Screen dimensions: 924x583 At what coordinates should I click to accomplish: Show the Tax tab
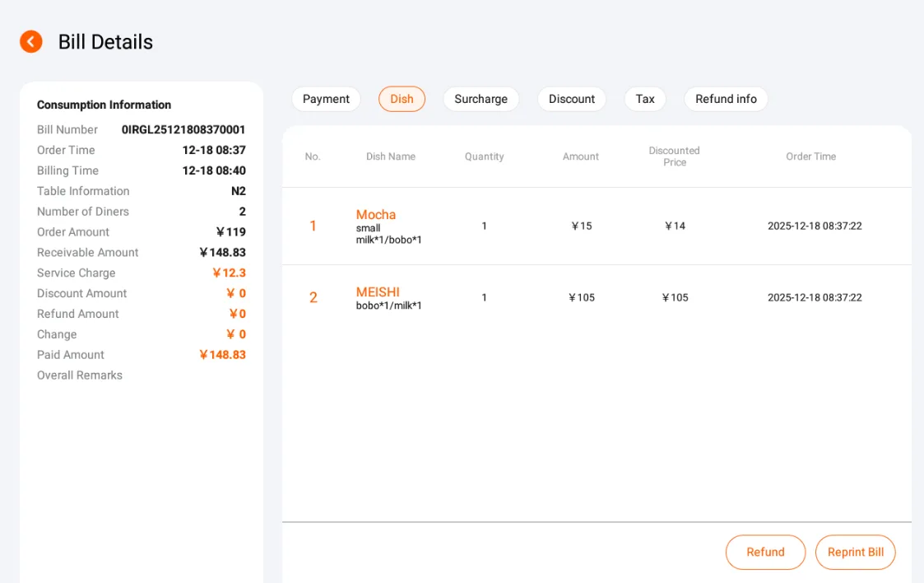(645, 99)
